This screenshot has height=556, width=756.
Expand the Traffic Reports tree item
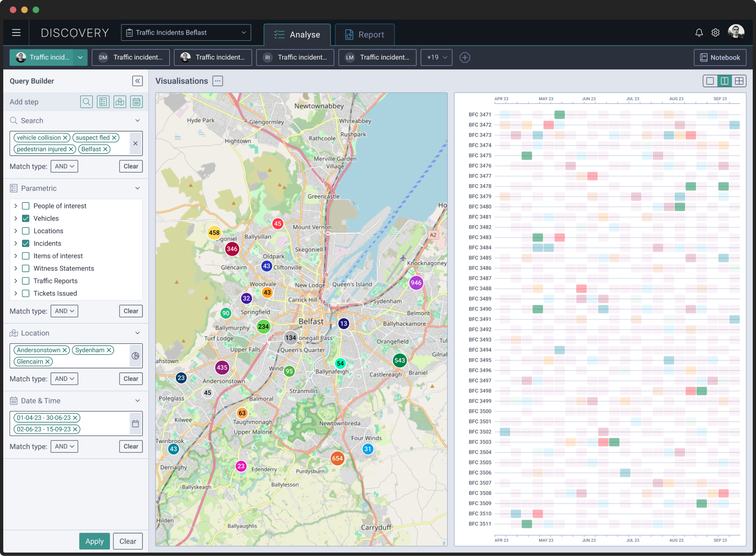[15, 281]
